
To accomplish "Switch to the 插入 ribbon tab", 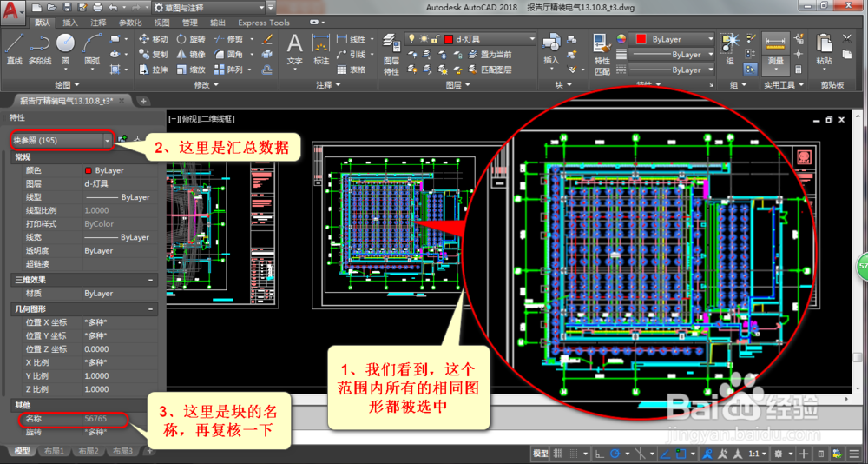I will click(x=70, y=23).
